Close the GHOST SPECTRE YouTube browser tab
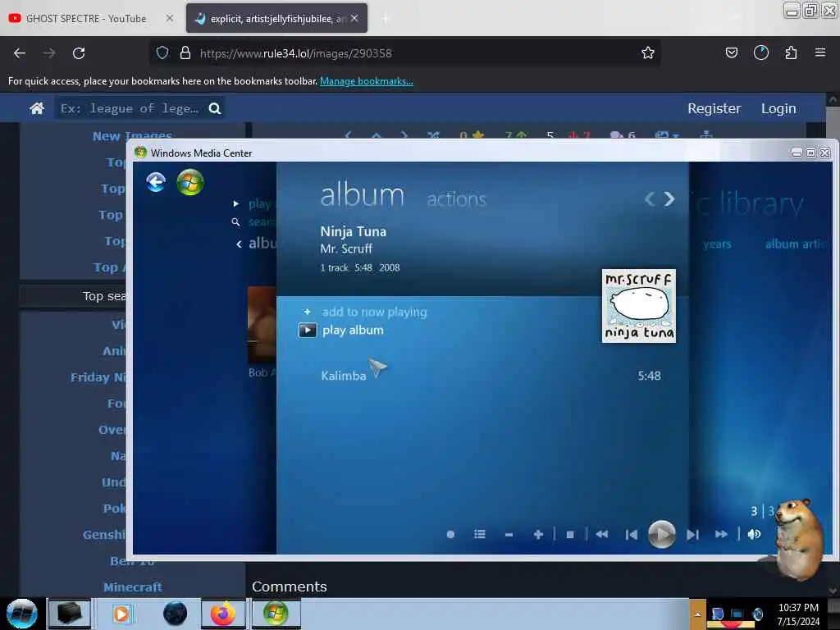The image size is (840, 630). tap(169, 18)
